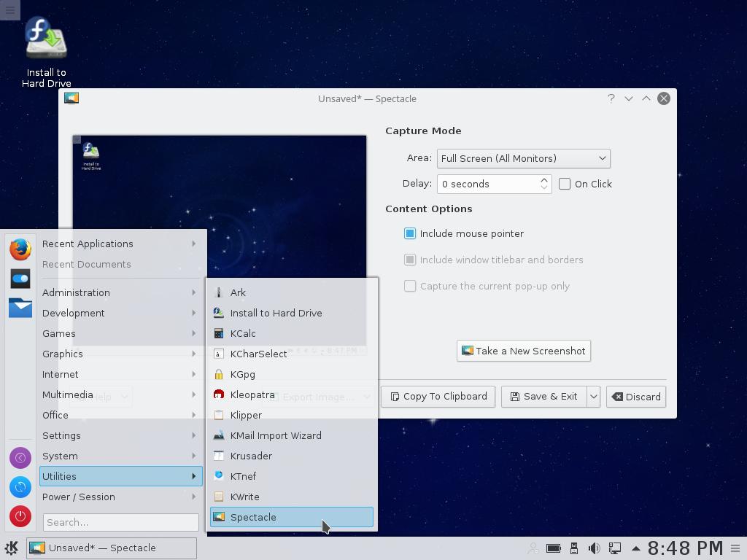Open Install to Hard Drive desktop icon
Screen dimensions: 747x560
tap(46, 52)
